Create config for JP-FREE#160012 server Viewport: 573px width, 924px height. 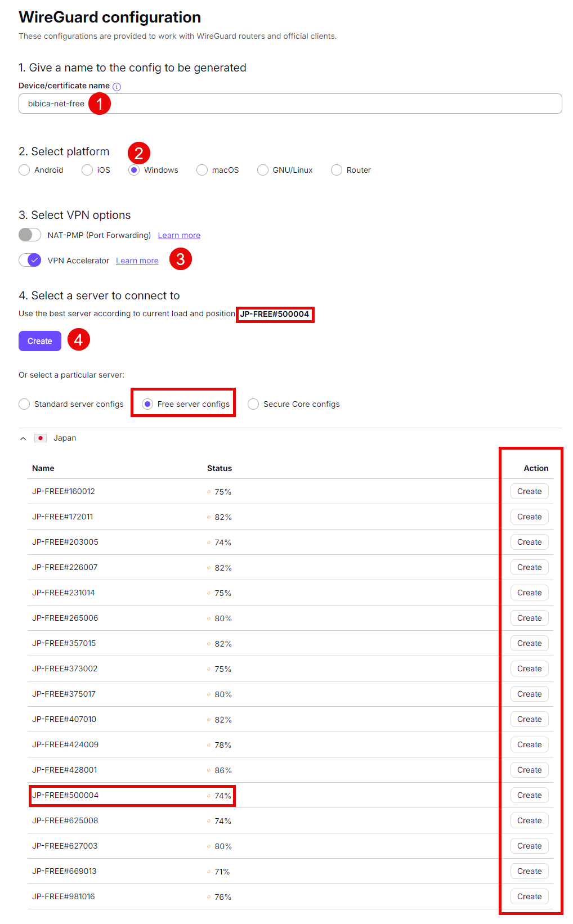(529, 491)
